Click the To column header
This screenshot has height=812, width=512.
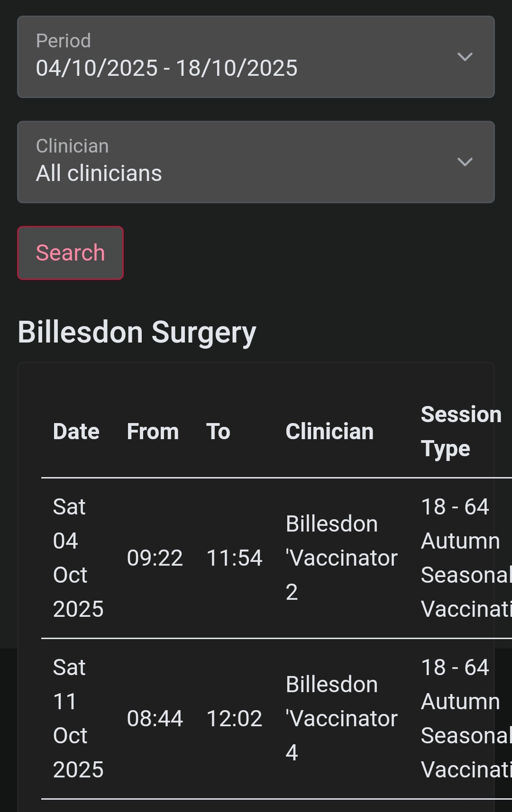[218, 432]
